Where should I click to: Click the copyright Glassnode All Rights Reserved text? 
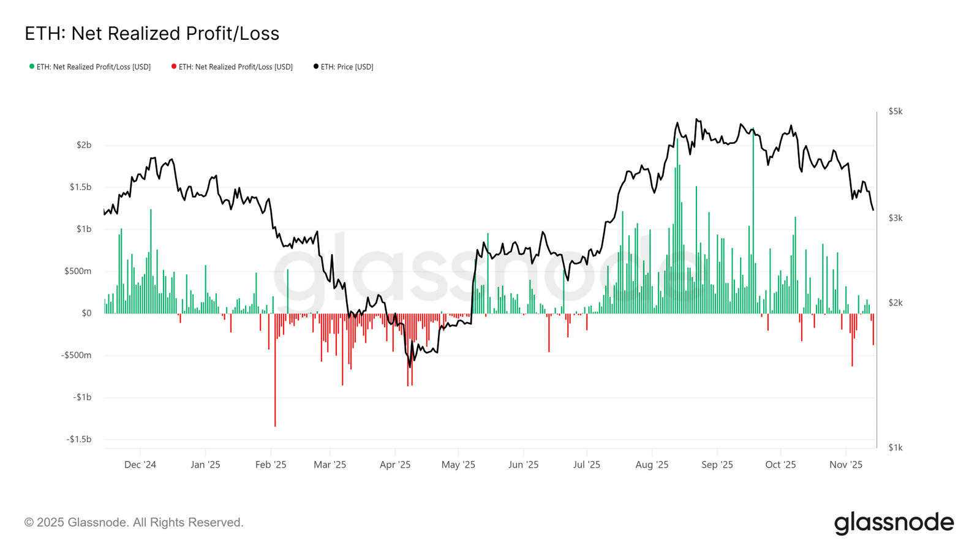coord(134,522)
